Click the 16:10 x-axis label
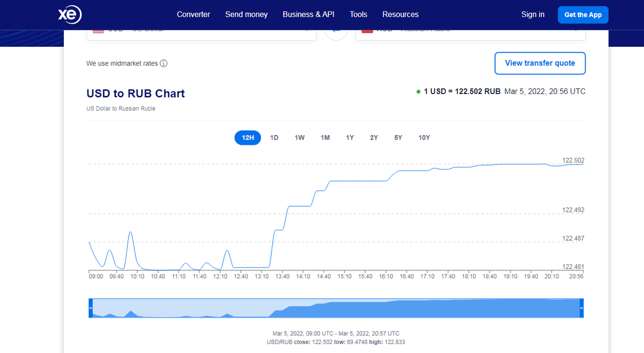Viewport: 644px width, 353px height. pyautogui.click(x=386, y=277)
